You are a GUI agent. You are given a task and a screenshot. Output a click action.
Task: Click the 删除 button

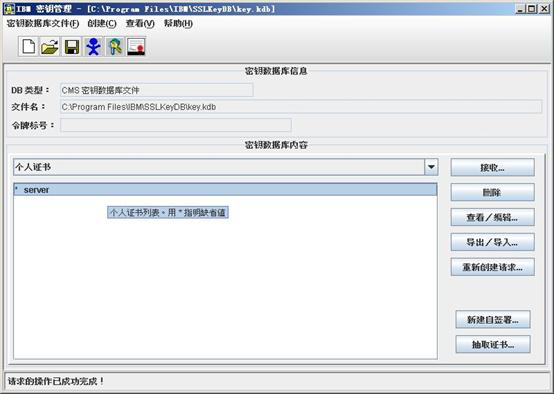[493, 192]
